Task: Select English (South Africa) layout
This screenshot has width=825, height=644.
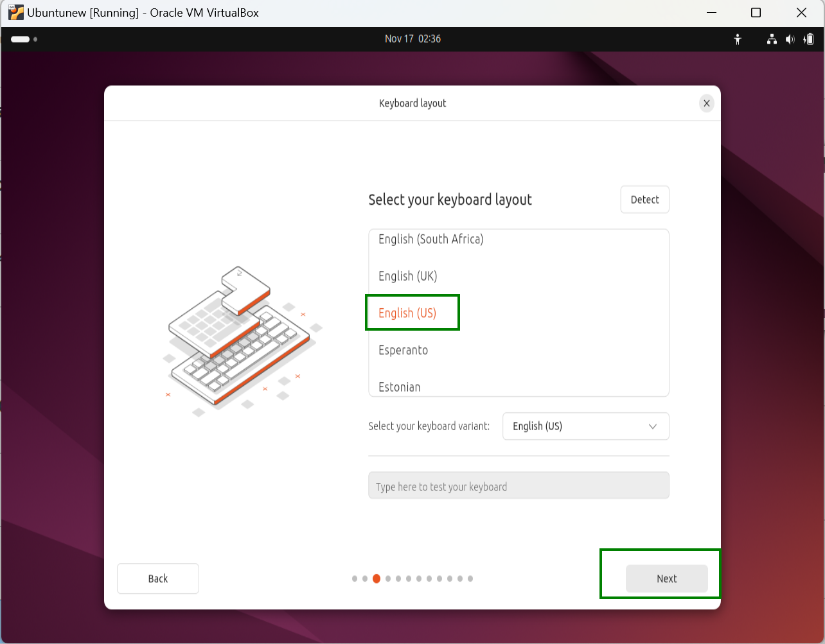Action: (x=519, y=239)
